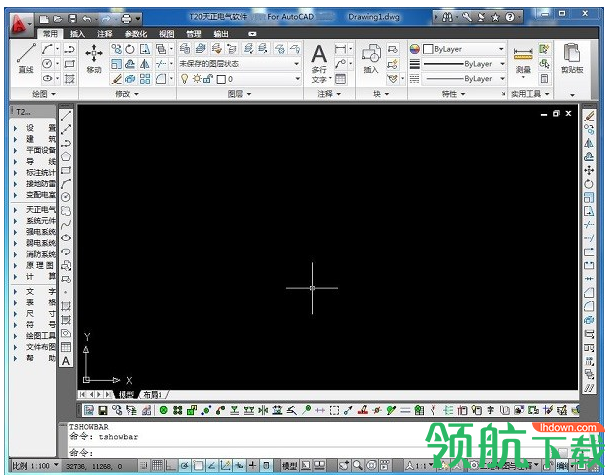Toggle the layer freeze sun icon
Image resolution: width=605 pixels, height=475 pixels.
197,79
